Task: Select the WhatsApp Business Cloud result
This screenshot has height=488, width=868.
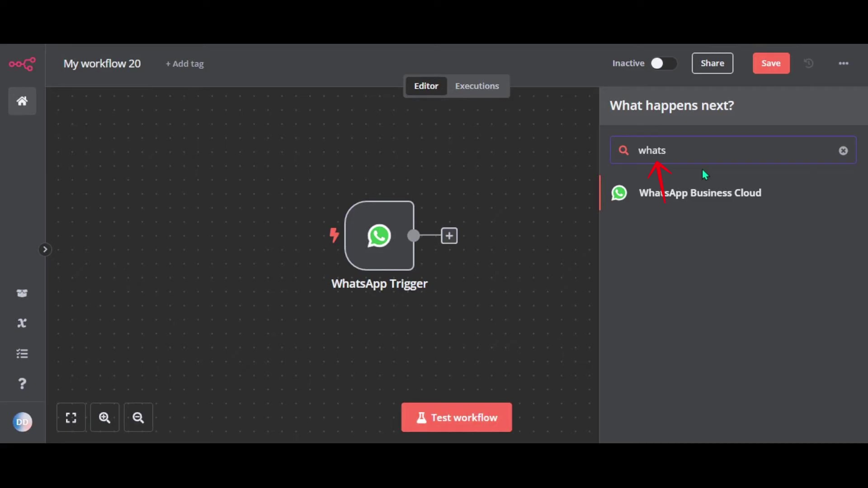Action: pos(733,193)
